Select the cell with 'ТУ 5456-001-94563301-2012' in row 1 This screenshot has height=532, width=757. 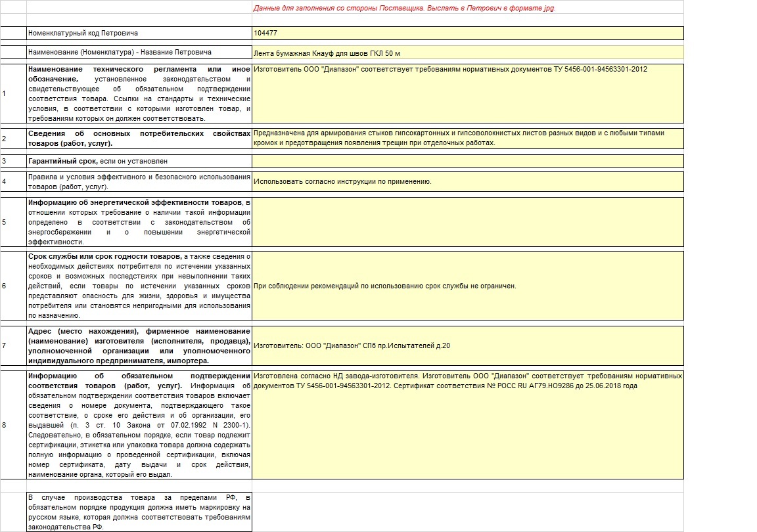point(467,94)
